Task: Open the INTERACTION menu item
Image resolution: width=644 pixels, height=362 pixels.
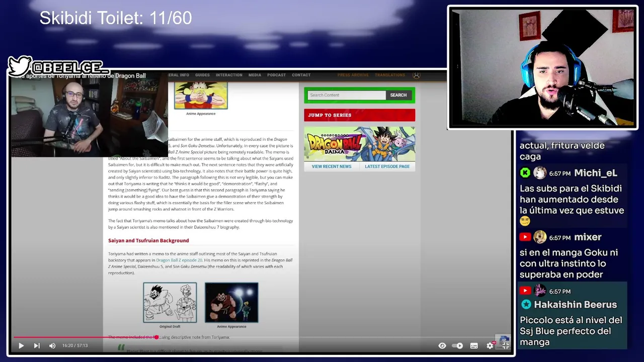Action: point(229,75)
